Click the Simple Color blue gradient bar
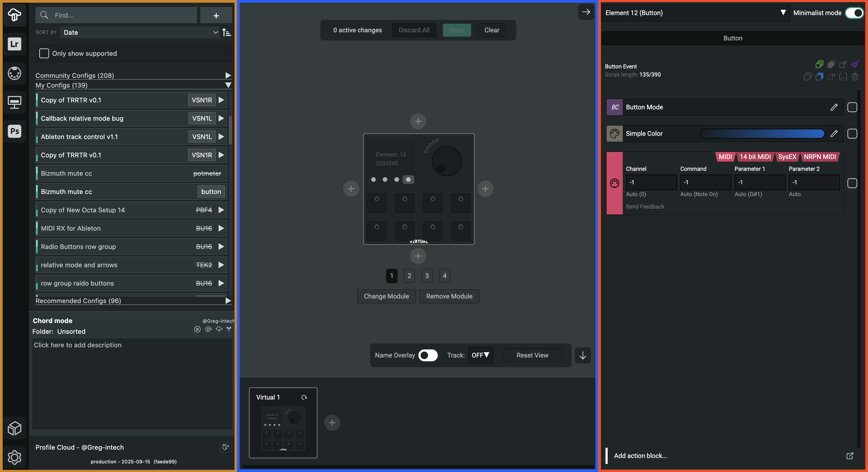The width and height of the screenshot is (868, 472). pos(762,134)
